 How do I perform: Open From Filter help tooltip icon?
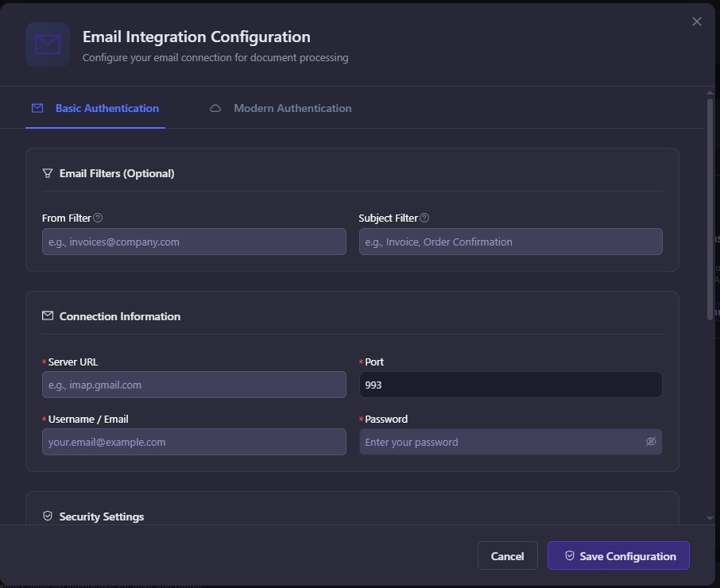pos(98,218)
